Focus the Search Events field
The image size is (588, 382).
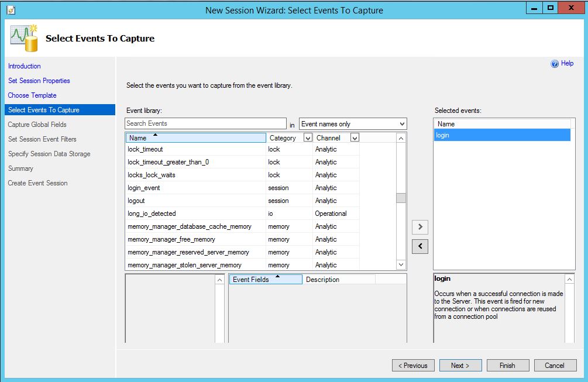pos(205,123)
